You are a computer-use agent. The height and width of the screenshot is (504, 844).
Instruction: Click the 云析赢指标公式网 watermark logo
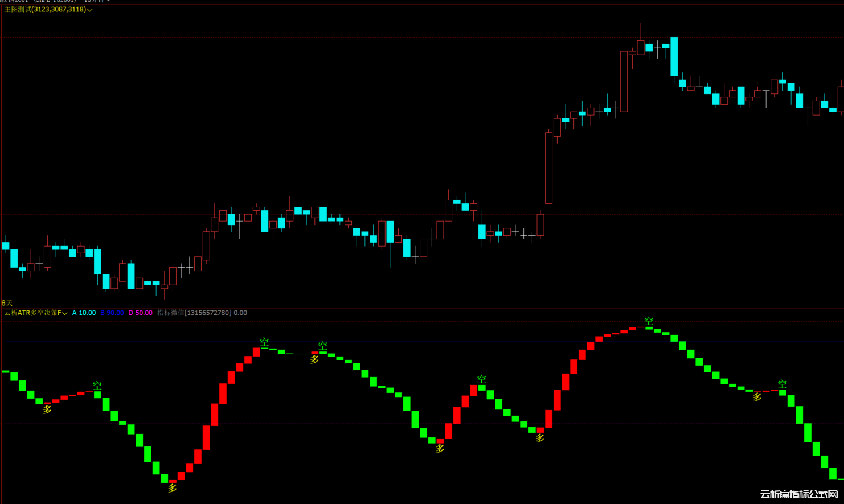click(798, 494)
